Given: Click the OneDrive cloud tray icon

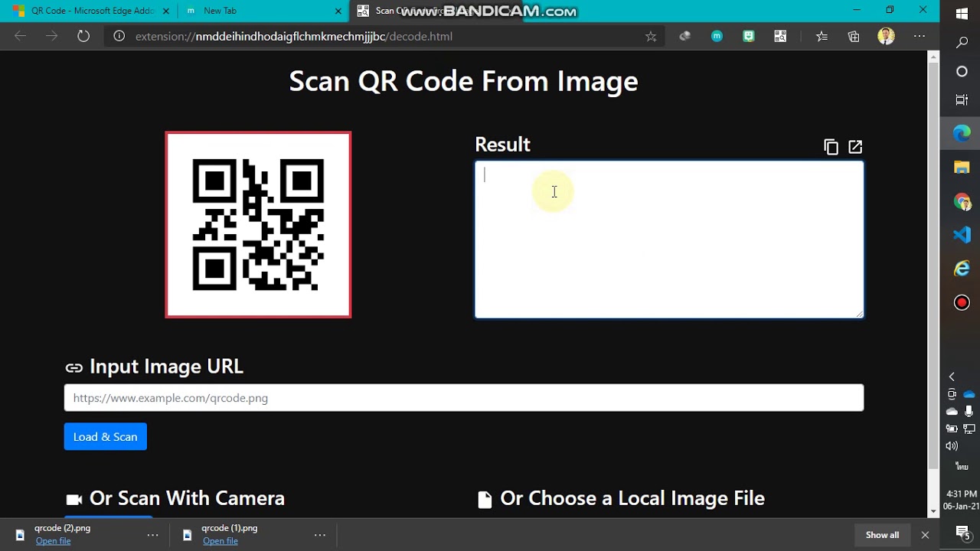Looking at the screenshot, I should [x=969, y=394].
